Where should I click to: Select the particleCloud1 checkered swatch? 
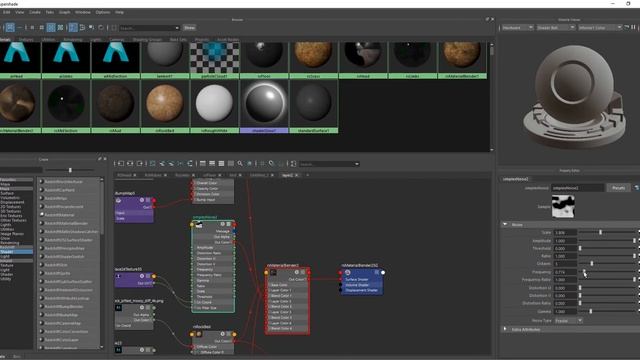(x=215, y=59)
